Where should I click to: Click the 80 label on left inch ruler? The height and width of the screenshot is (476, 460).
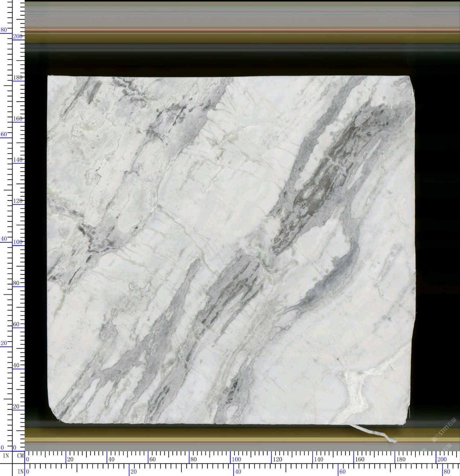[x=4, y=30]
